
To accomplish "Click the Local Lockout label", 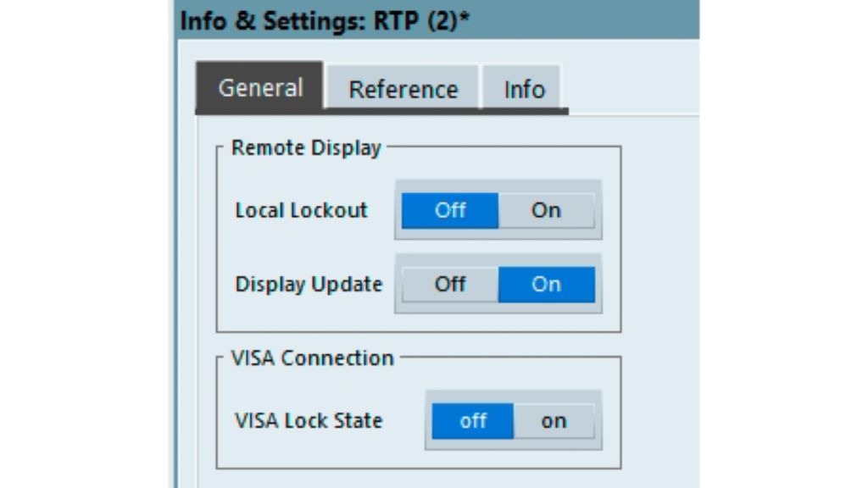I will (x=302, y=210).
